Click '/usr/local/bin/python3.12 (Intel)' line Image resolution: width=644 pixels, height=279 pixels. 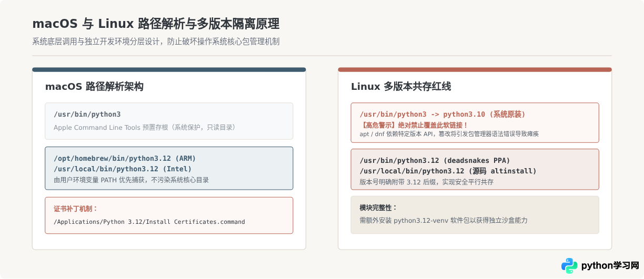point(123,169)
